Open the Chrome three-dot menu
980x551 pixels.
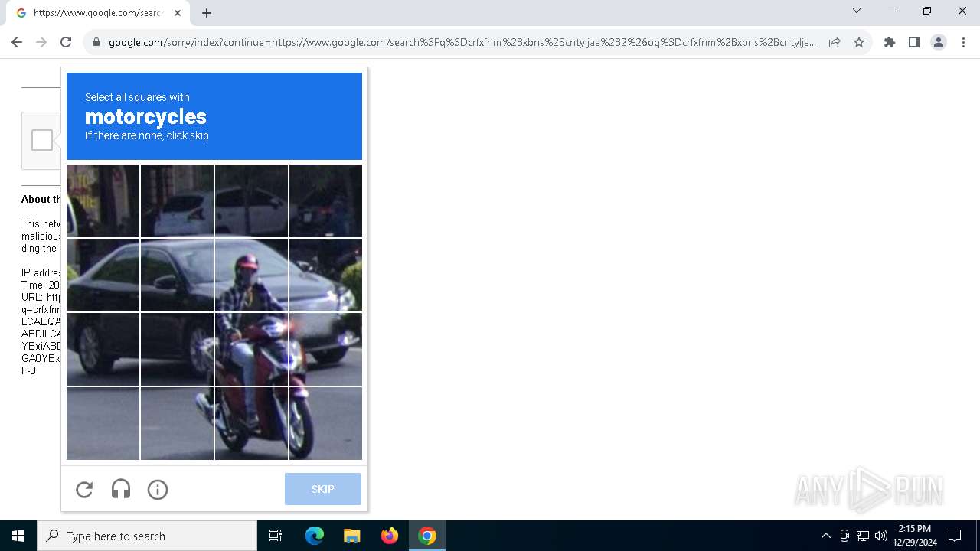[963, 42]
